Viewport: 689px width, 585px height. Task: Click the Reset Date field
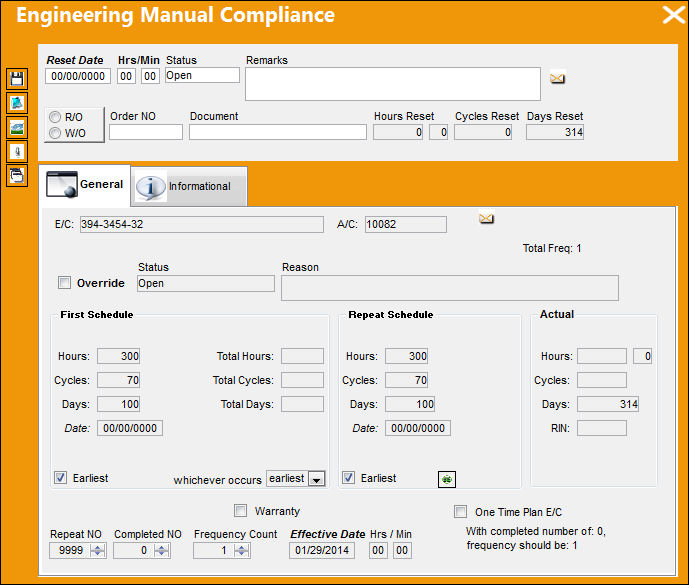(x=78, y=76)
